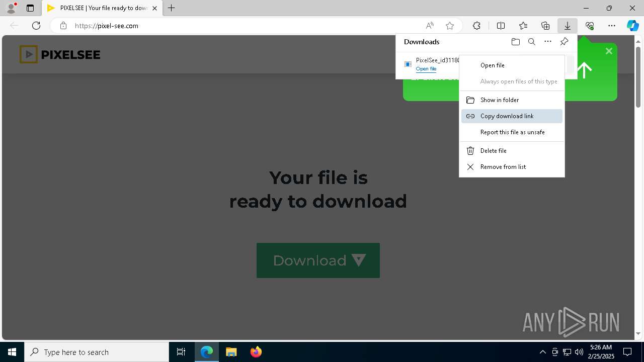Open the notification center icon
Viewport: 644px width, 362px height.
tap(628, 352)
